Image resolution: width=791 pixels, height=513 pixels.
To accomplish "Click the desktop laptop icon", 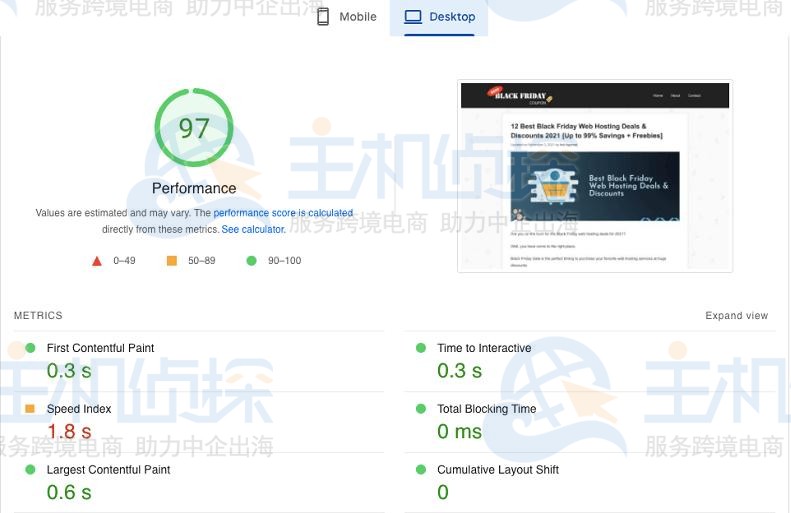I will 413,17.
